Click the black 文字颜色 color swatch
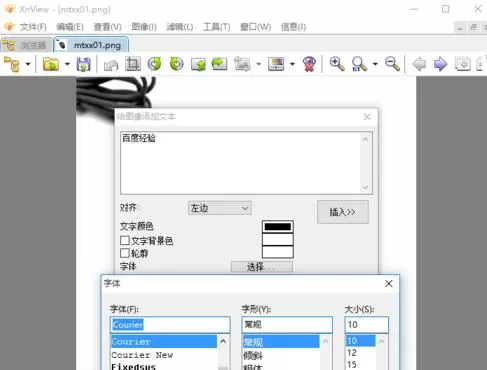Image resolution: width=487 pixels, height=370 pixels. tap(278, 227)
